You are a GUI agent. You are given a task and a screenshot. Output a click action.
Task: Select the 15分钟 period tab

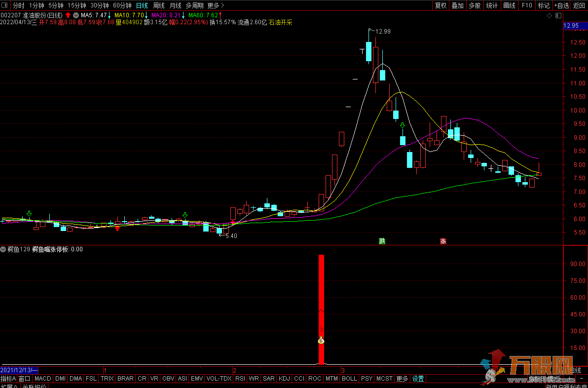pyautogui.click(x=77, y=5)
